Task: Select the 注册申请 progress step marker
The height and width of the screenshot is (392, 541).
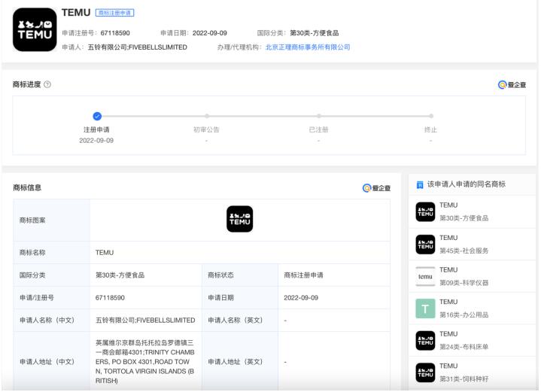Action: tap(96, 115)
